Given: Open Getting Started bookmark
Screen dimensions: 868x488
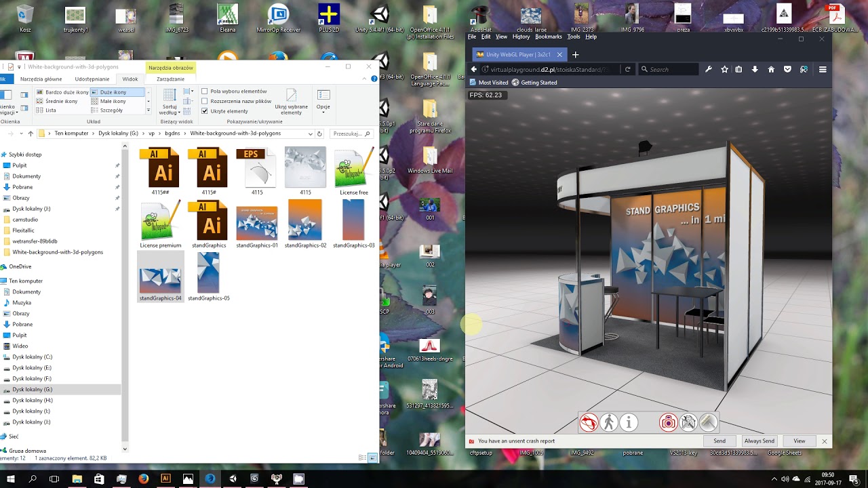Looking at the screenshot, I should click(534, 83).
